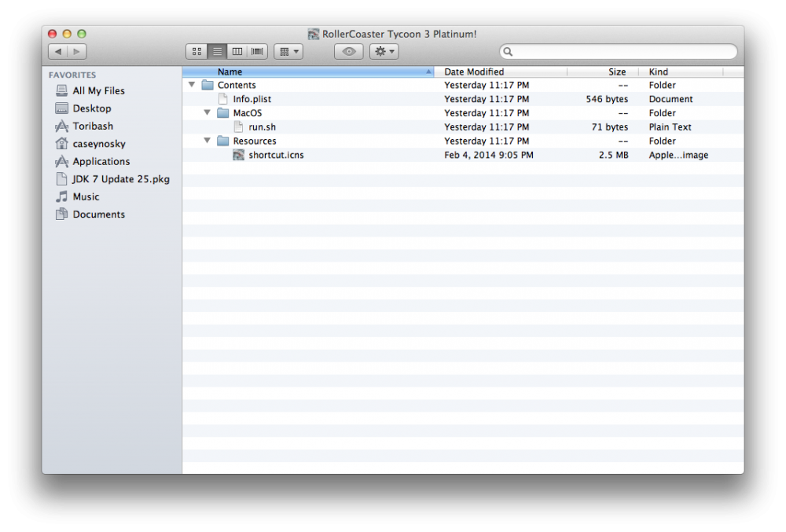The image size is (786, 532).
Task: Select Applications in Favorites sidebar
Action: pyautogui.click(x=101, y=162)
